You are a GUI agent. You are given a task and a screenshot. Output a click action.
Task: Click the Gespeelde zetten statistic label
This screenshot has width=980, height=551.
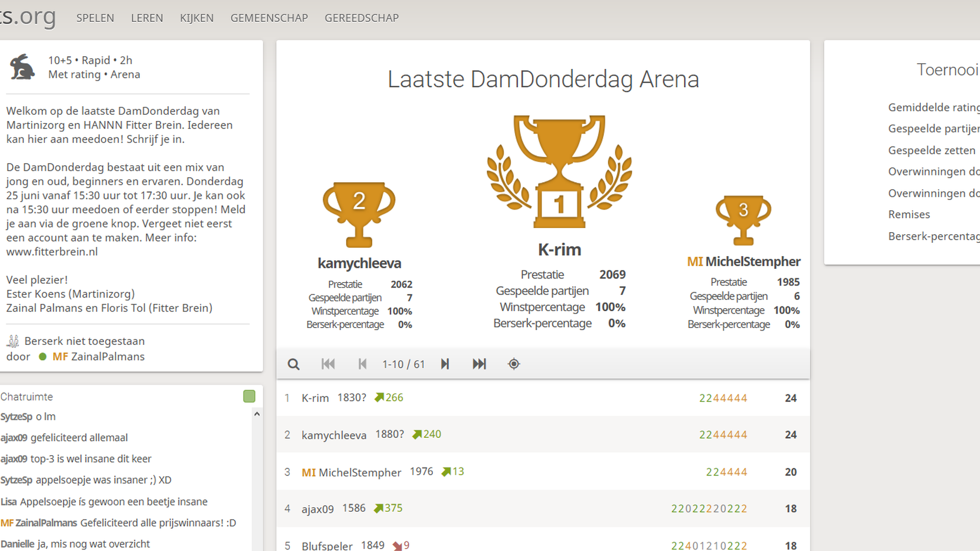[932, 151]
